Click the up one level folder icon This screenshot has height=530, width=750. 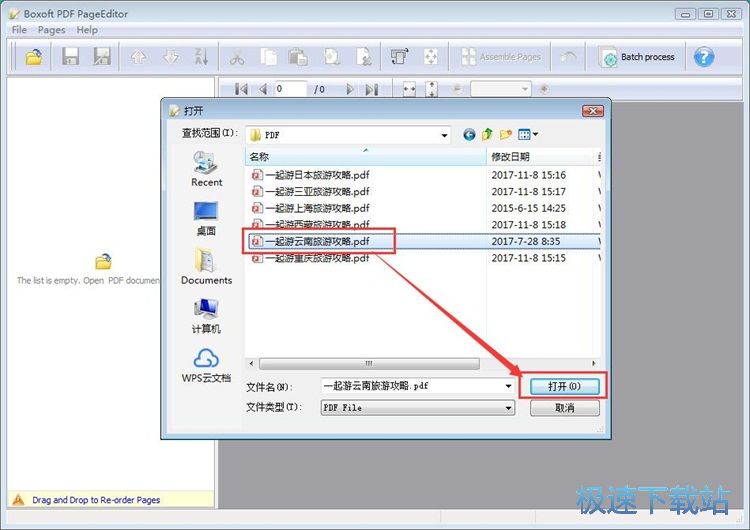click(487, 134)
